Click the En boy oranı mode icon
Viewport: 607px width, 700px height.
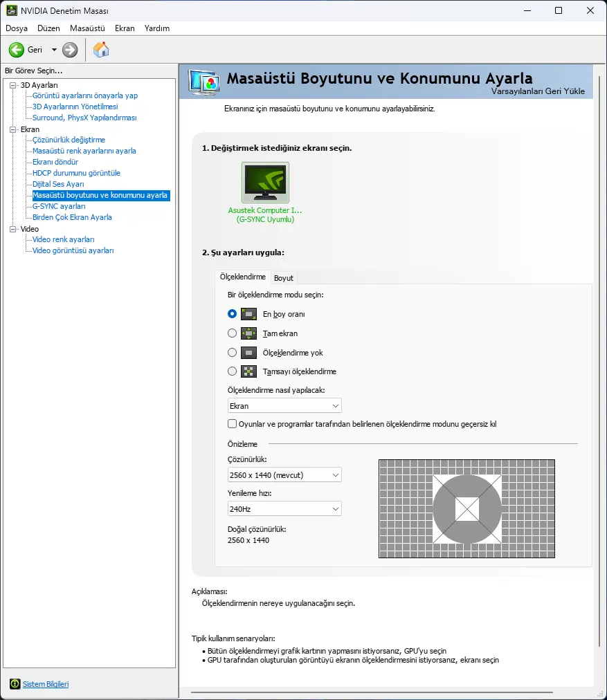coord(248,314)
